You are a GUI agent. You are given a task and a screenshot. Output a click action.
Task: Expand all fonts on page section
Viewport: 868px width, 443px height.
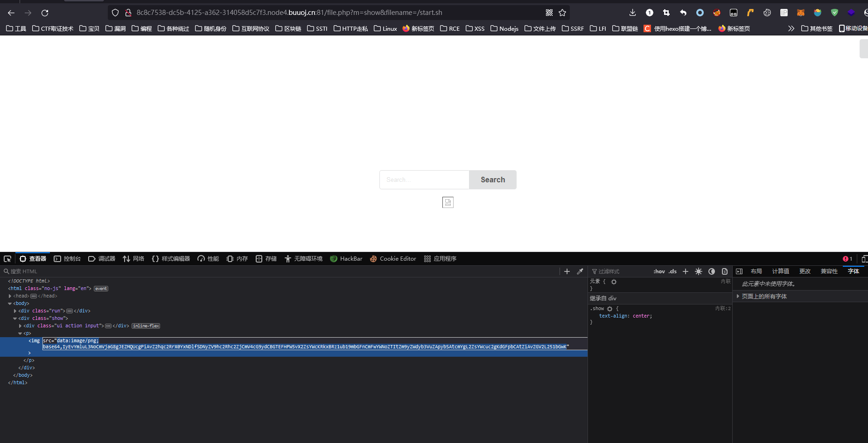click(738, 297)
